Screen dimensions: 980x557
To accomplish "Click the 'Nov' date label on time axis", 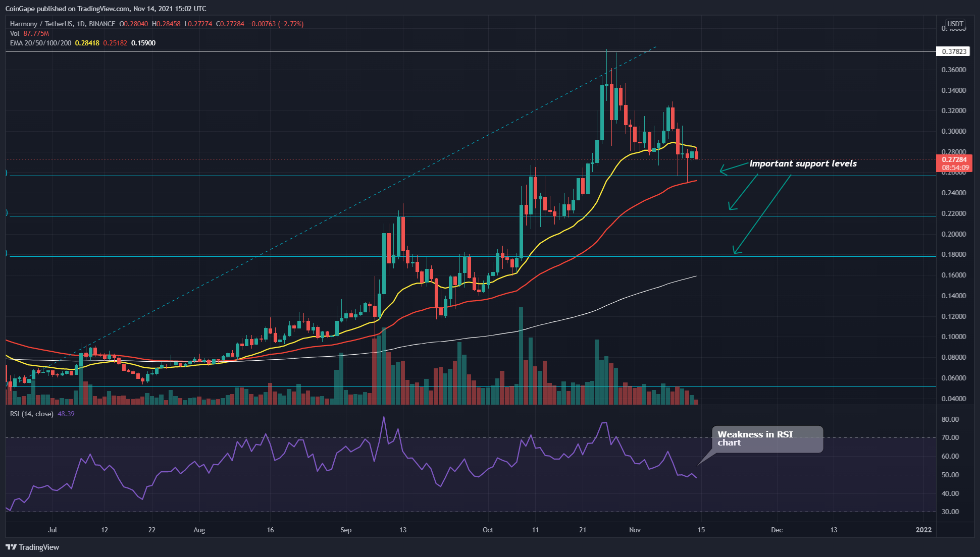I will pyautogui.click(x=635, y=530).
